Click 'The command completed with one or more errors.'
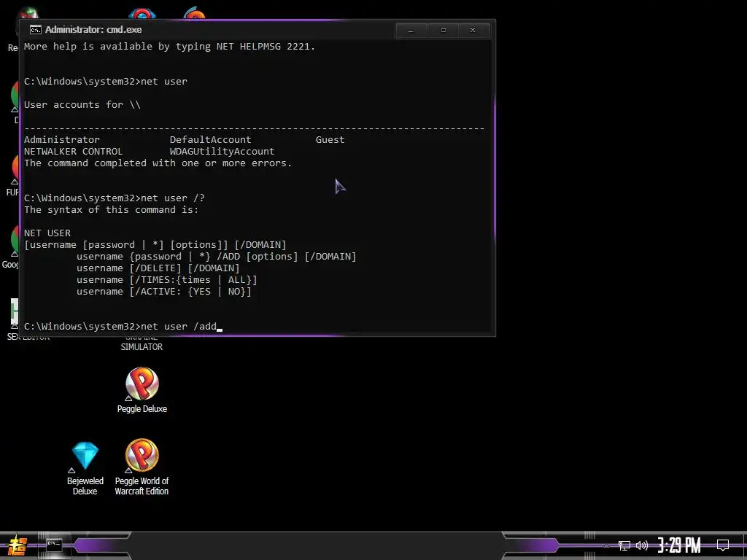The image size is (747, 560). click(x=158, y=163)
